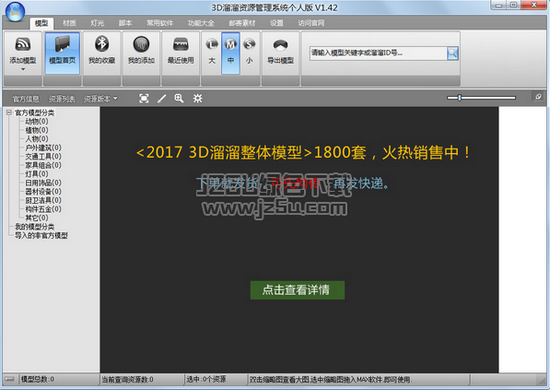The width and height of the screenshot is (550, 390).
Task: Switch to the 灯光 tab
Action: tap(97, 23)
